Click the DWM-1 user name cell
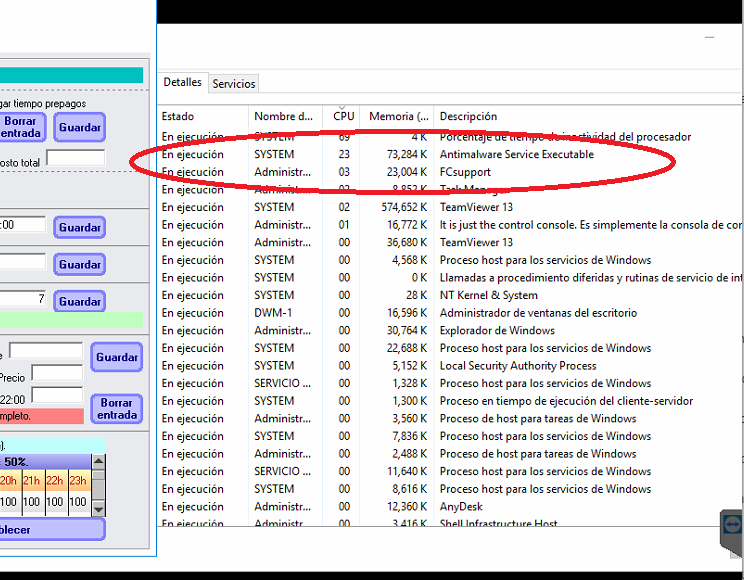Screen dimensions: 744x580 click(273, 313)
